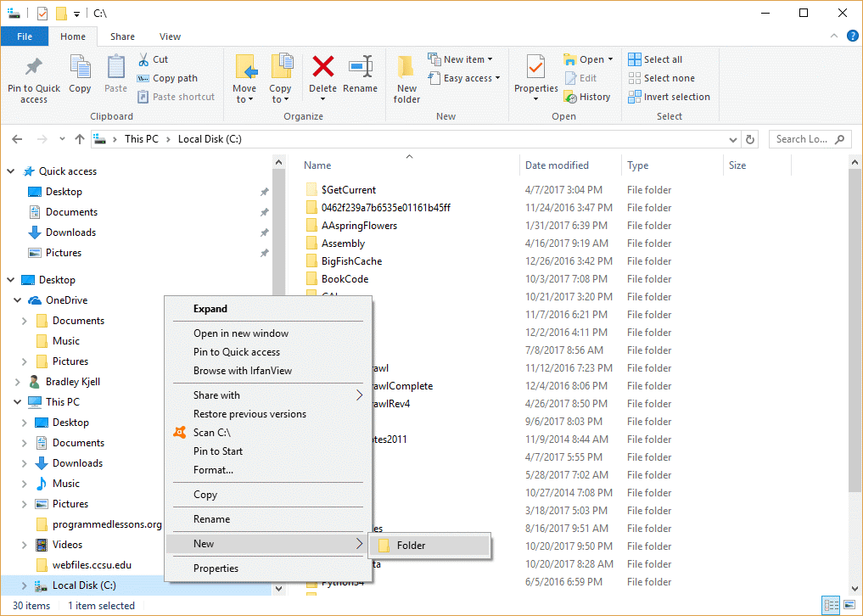Screen dimensions: 863x616
Task: Open file History in the ribbon
Action: coord(587,97)
